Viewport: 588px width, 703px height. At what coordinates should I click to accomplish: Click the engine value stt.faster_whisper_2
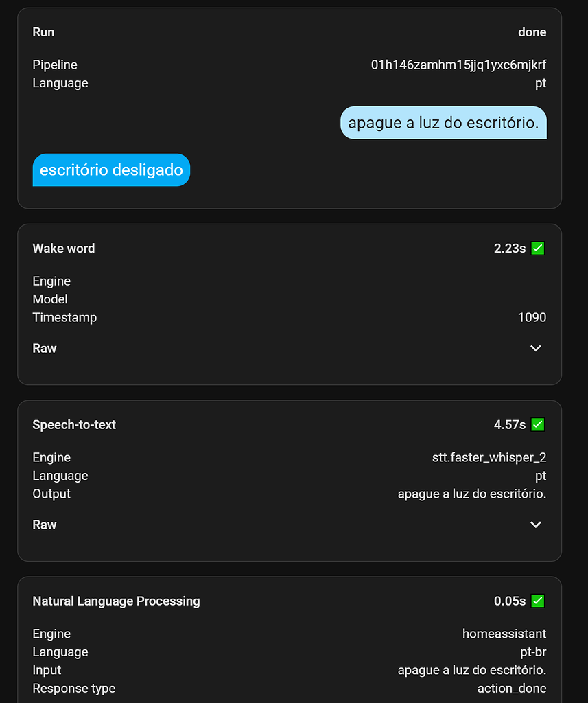tap(490, 457)
